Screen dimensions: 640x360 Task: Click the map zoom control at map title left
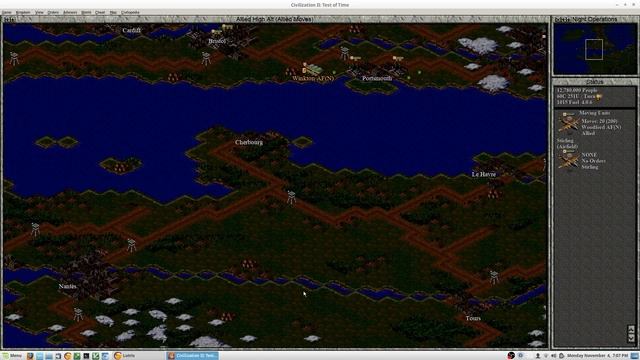pyautogui.click(x=9, y=19)
